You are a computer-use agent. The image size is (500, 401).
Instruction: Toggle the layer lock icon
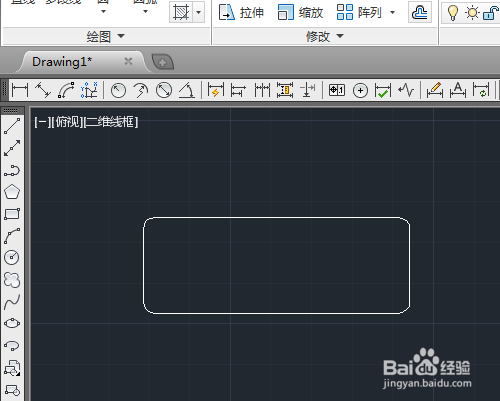[x=490, y=13]
